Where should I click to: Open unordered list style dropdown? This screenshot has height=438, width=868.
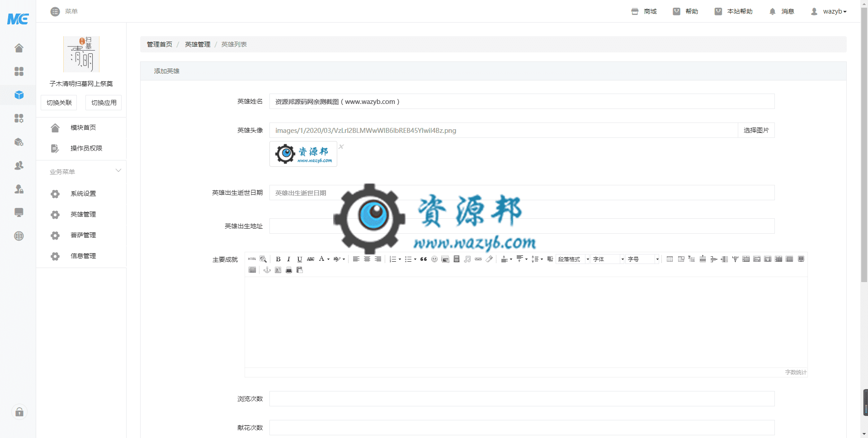[415, 259]
